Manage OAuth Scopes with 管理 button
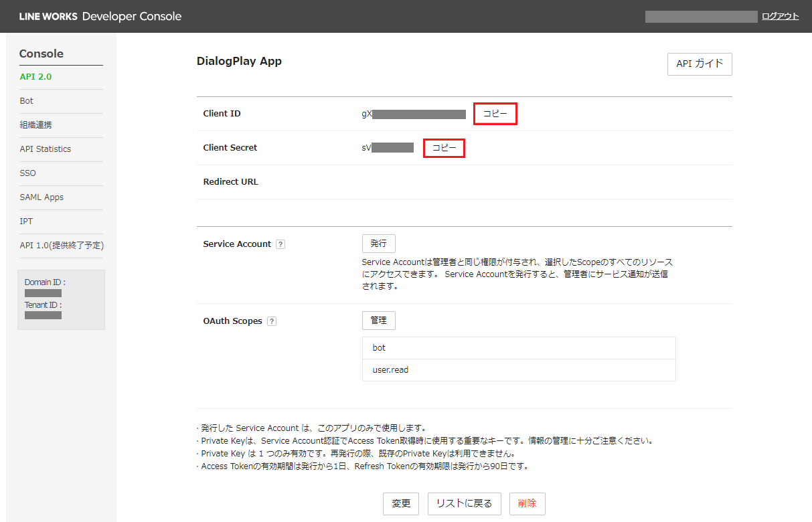812x522 pixels. point(379,321)
